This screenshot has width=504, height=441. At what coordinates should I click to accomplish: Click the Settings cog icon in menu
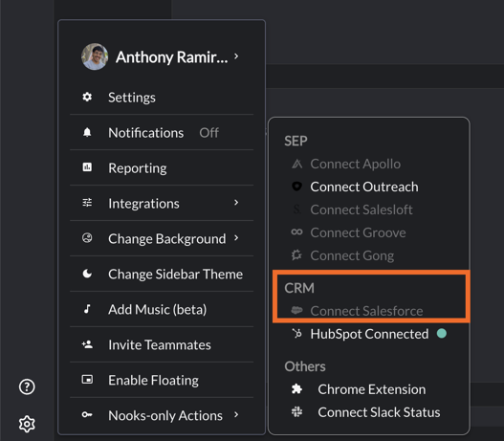[87, 97]
